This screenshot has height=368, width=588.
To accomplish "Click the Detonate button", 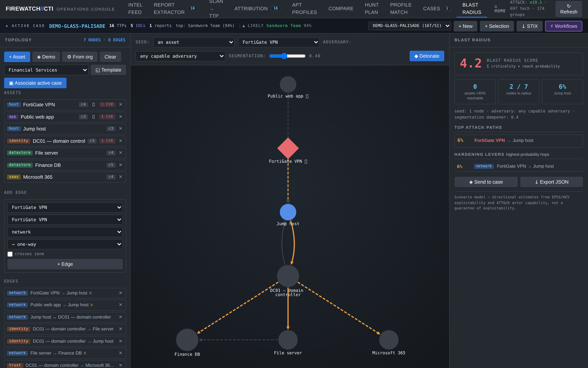I will [x=427, y=56].
